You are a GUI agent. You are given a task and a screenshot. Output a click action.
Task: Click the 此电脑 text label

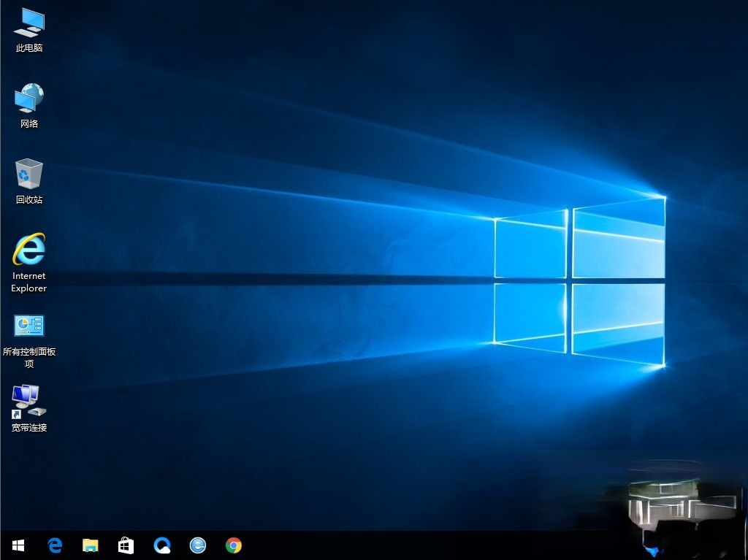coord(29,47)
